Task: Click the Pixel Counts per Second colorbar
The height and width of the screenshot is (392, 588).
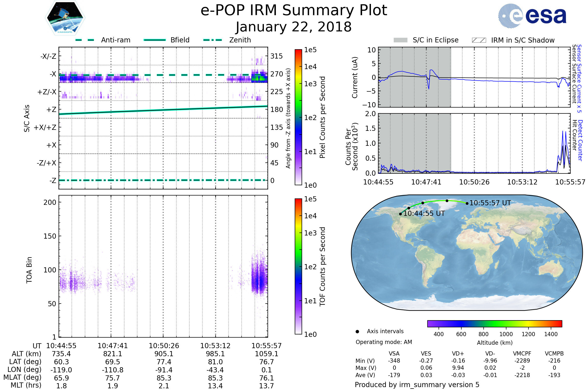Action: tap(298, 118)
